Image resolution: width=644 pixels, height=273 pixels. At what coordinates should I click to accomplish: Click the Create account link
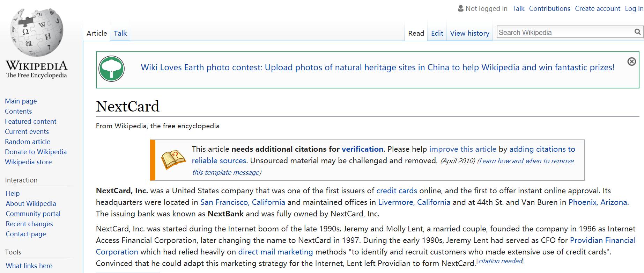click(x=597, y=8)
